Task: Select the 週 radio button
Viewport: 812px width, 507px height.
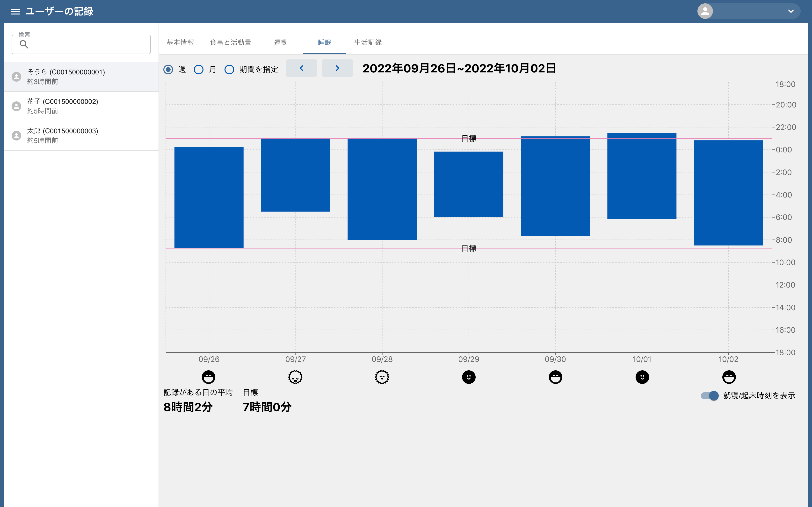Action: (x=168, y=70)
